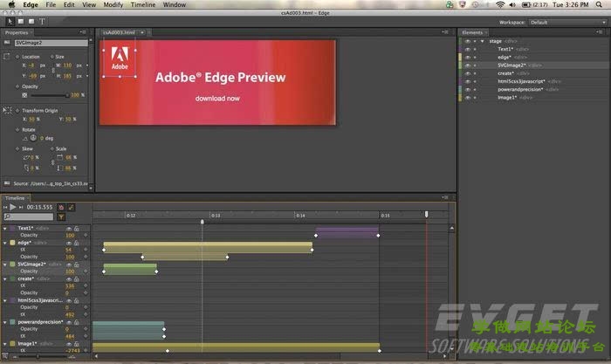The width and height of the screenshot is (611, 364).
Task: Open the Modify menu
Action: (x=113, y=4)
